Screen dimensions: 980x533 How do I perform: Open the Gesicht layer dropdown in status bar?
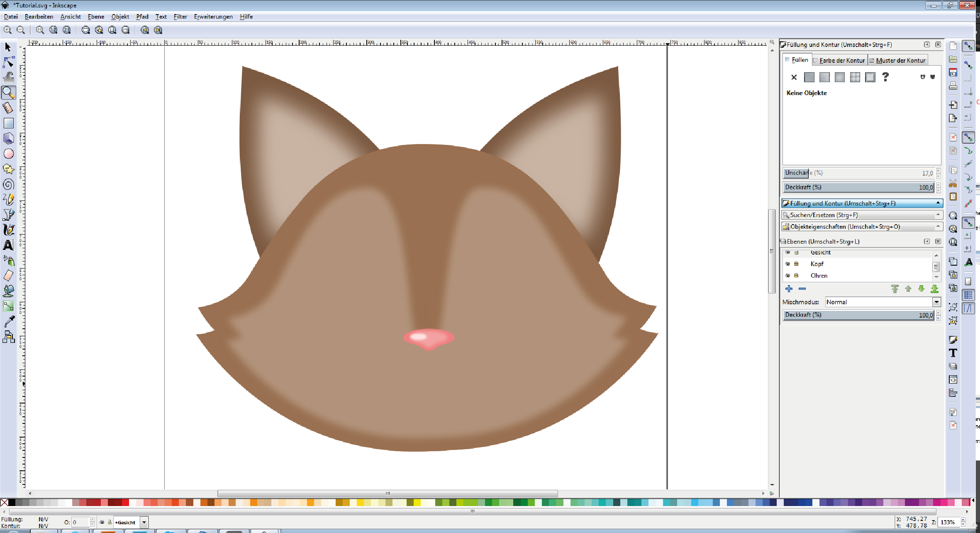[x=144, y=522]
